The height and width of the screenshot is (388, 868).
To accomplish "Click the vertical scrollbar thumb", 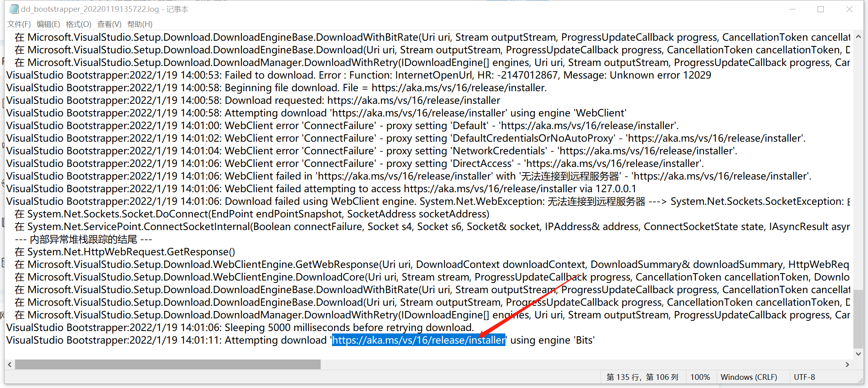I will (x=858, y=319).
